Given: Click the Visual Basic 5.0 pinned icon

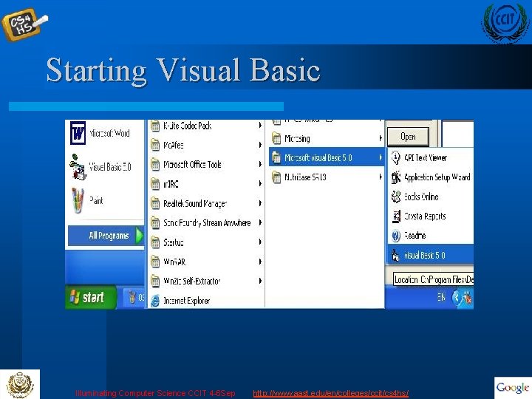Looking at the screenshot, I should [x=78, y=166].
